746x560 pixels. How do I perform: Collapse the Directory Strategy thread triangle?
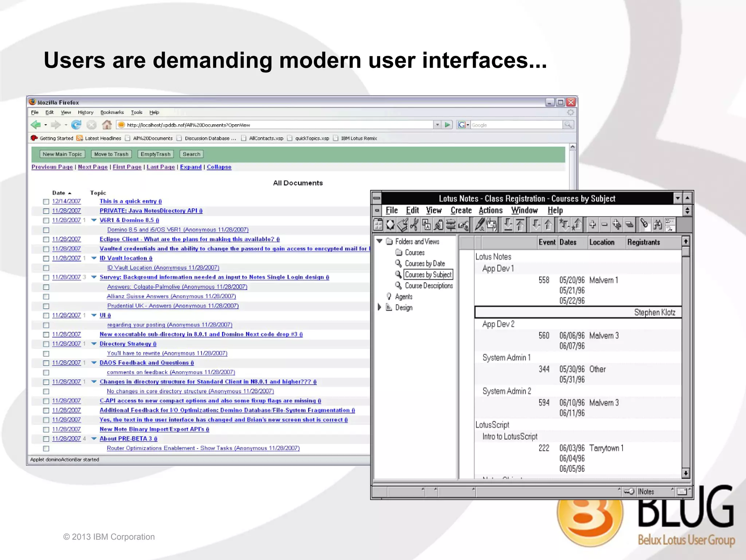[x=94, y=344]
